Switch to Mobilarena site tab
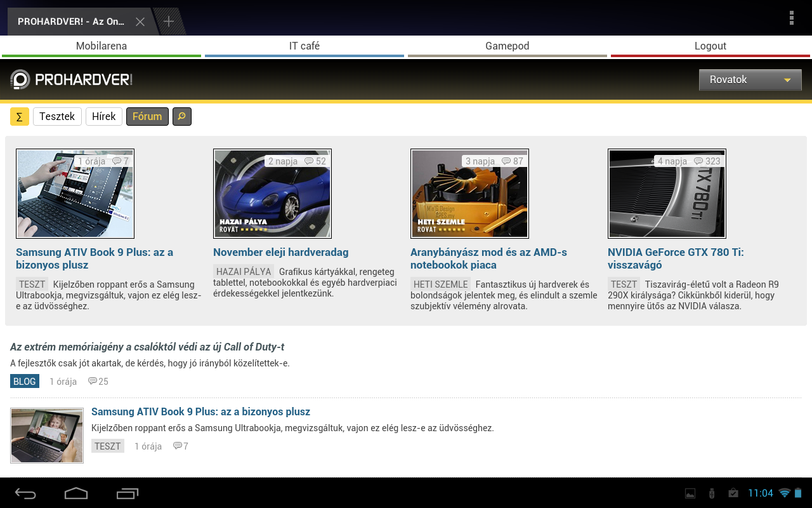 101,46
